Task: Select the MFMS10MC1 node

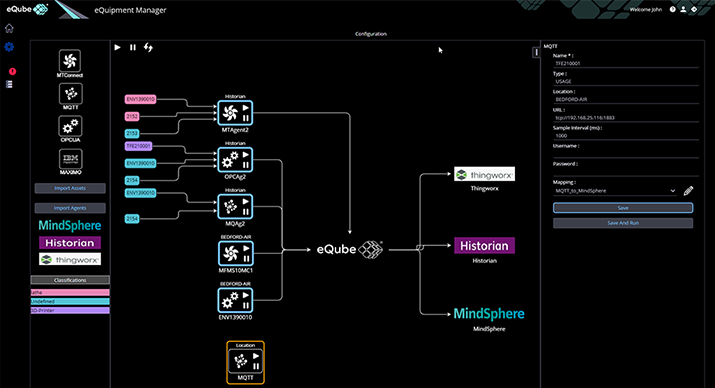Action: pos(235,253)
